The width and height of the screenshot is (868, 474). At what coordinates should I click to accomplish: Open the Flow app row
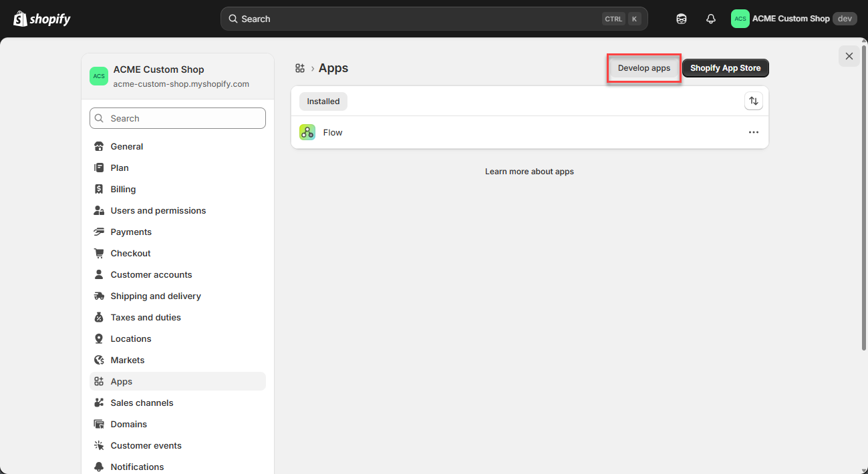530,132
